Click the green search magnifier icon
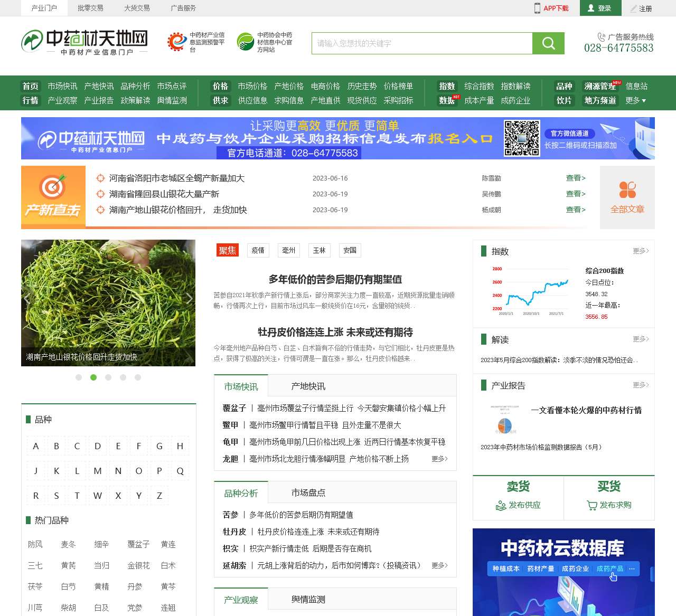The width and height of the screenshot is (676, 616). pos(548,43)
